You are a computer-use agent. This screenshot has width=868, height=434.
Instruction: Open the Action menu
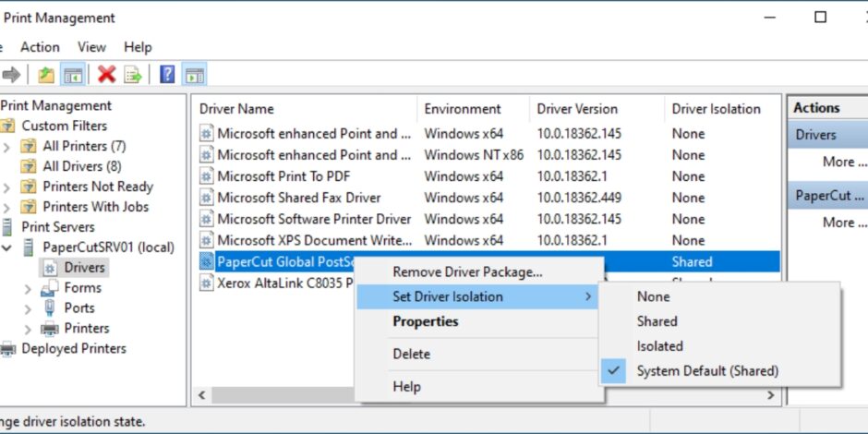click(40, 47)
